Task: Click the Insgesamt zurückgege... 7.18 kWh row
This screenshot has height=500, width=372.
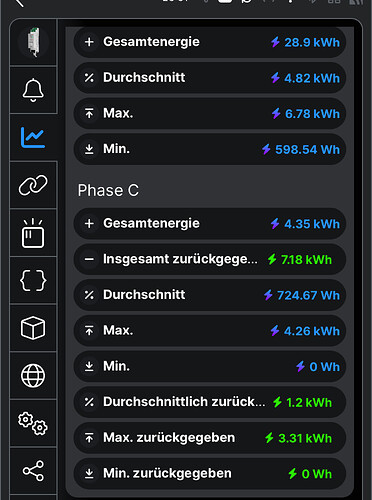Action: pyautogui.click(x=210, y=259)
